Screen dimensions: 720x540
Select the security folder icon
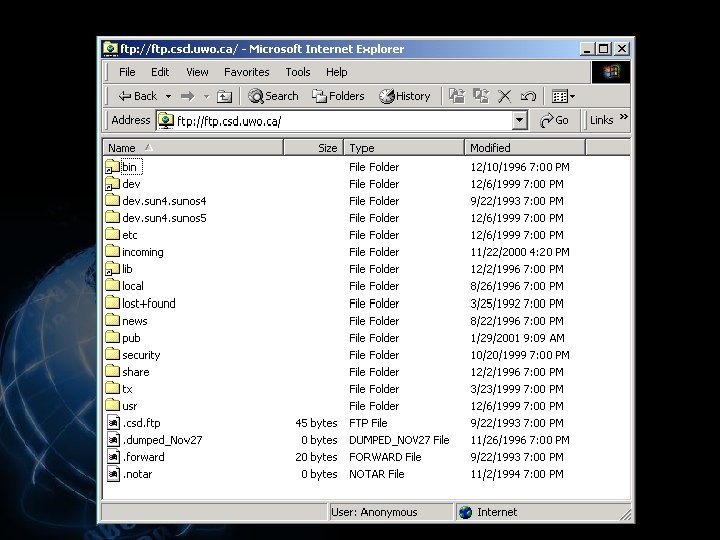(112, 354)
